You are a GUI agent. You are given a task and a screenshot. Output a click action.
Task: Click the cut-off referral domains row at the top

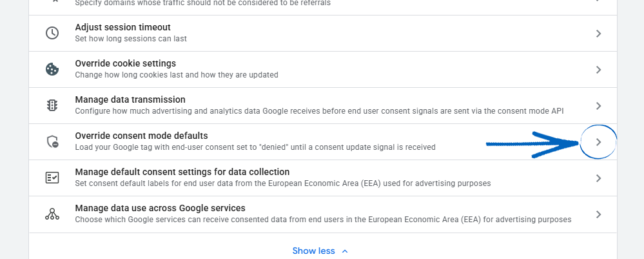203,4
